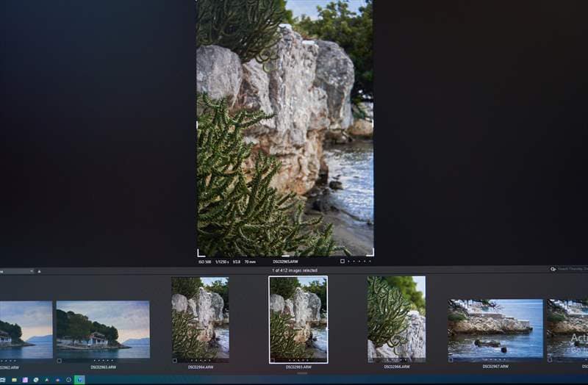Click the active green-highlighted taskbar app icon
588x385 pixels.
[79, 380]
